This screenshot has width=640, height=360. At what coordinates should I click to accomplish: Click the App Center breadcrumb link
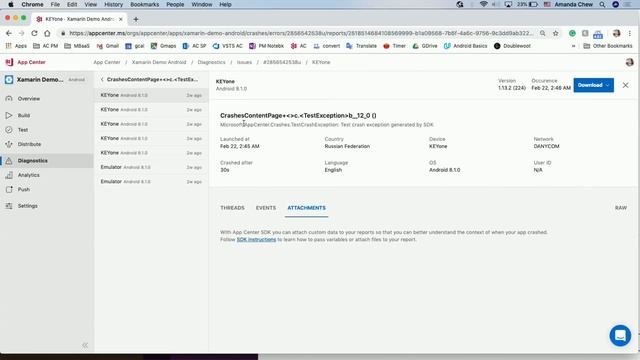[x=107, y=62]
